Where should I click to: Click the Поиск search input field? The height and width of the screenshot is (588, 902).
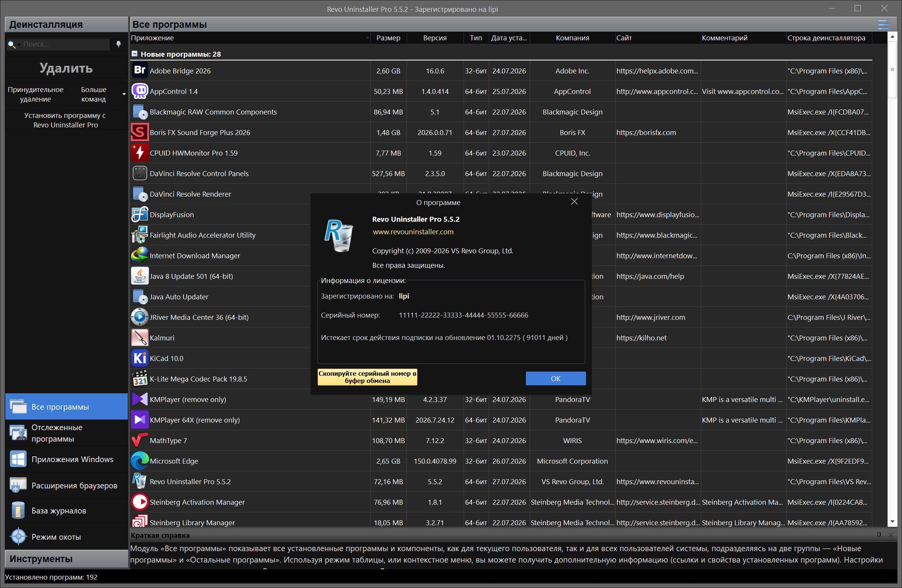[x=65, y=44]
